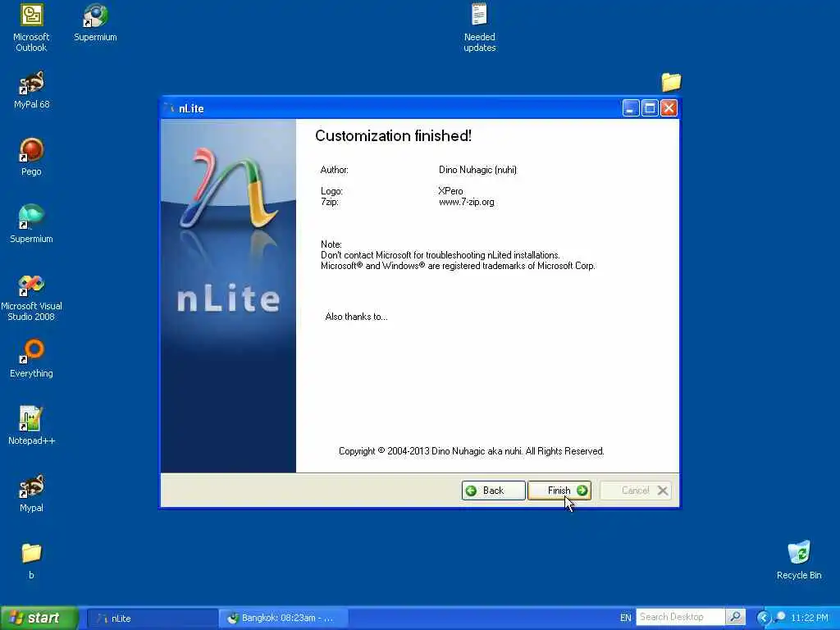Open the Mypal desktop shortcut
Viewport: 840px width, 630px height.
(31, 493)
